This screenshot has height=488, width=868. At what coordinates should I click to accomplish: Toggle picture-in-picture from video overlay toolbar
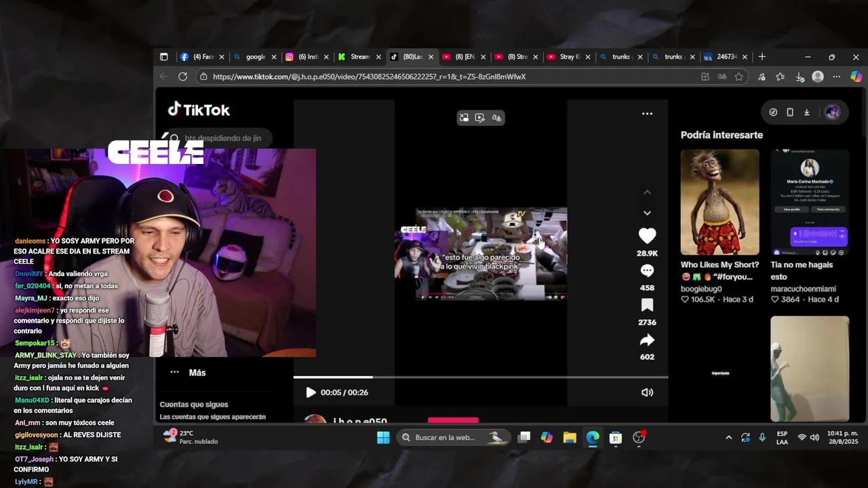464,118
